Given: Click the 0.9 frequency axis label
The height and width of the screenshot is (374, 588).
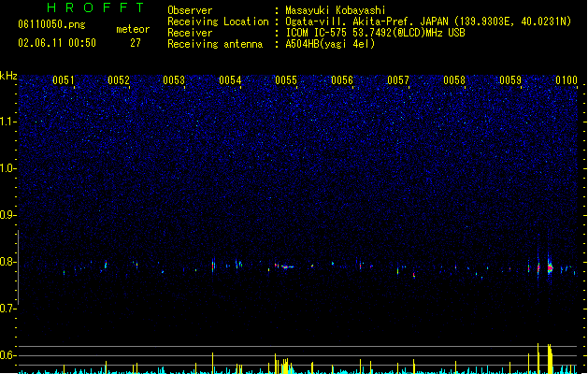Looking at the screenshot, I should [8, 215].
